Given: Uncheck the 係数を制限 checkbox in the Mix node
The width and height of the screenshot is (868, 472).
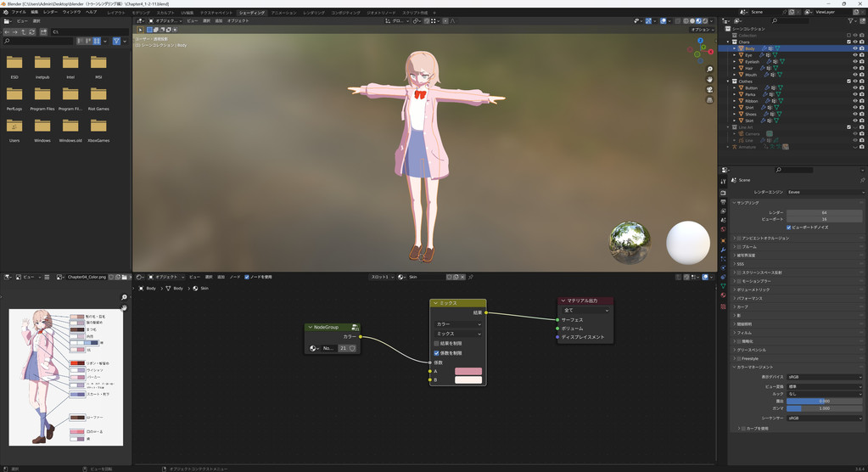Looking at the screenshot, I should tap(437, 353).
